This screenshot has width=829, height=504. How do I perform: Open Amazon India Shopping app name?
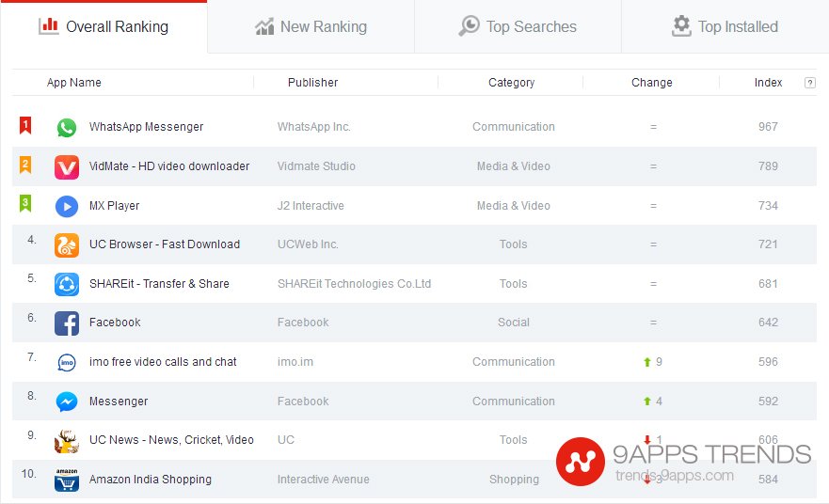click(x=151, y=480)
